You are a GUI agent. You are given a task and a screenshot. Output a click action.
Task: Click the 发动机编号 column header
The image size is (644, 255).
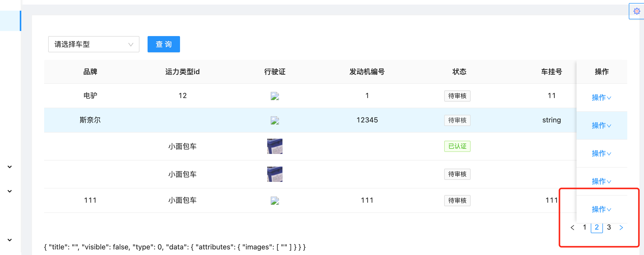coord(367,72)
